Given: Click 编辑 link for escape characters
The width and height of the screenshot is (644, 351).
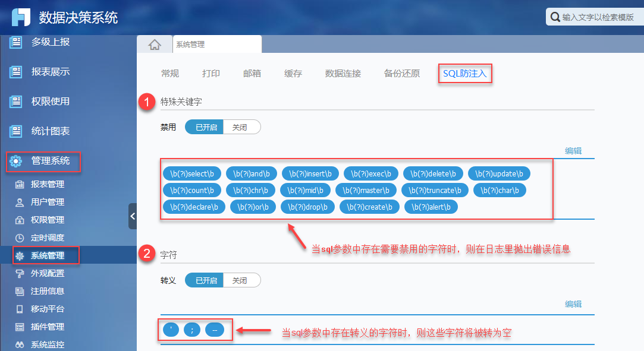Looking at the screenshot, I should click(573, 304).
